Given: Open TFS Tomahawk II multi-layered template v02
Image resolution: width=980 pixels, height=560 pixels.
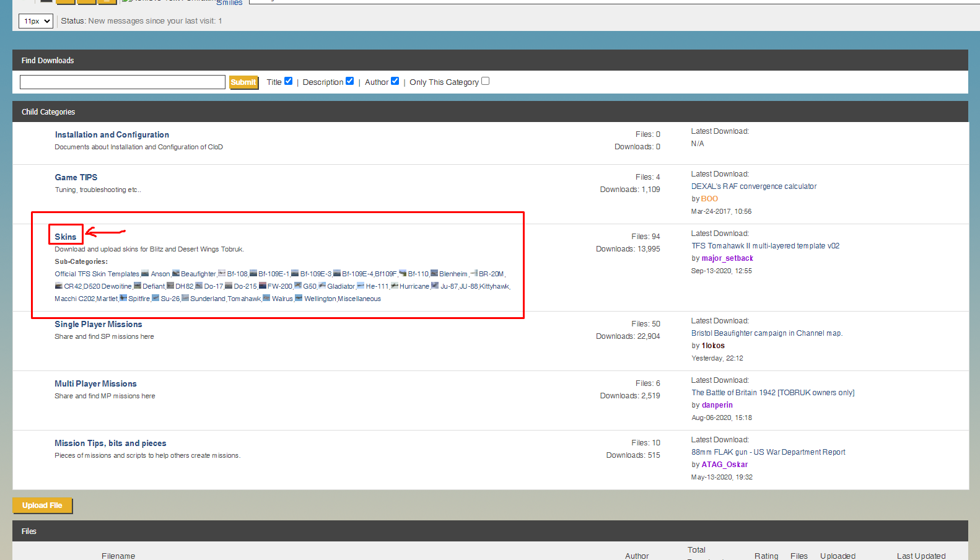Looking at the screenshot, I should (x=766, y=246).
